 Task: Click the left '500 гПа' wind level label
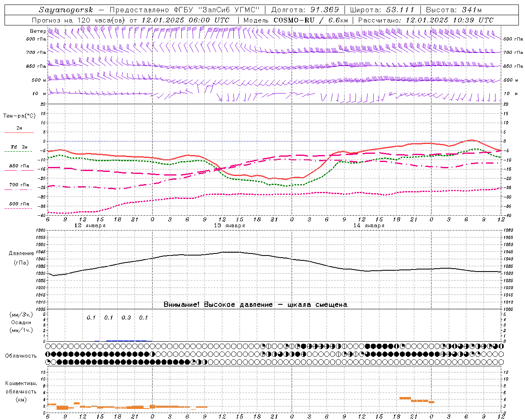point(36,39)
